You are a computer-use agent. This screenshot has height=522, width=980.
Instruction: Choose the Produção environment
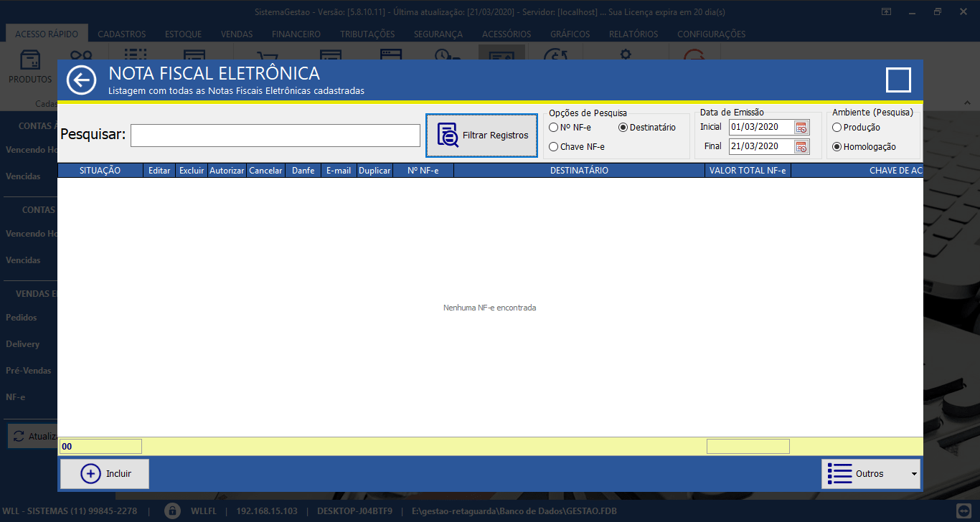pyautogui.click(x=857, y=128)
